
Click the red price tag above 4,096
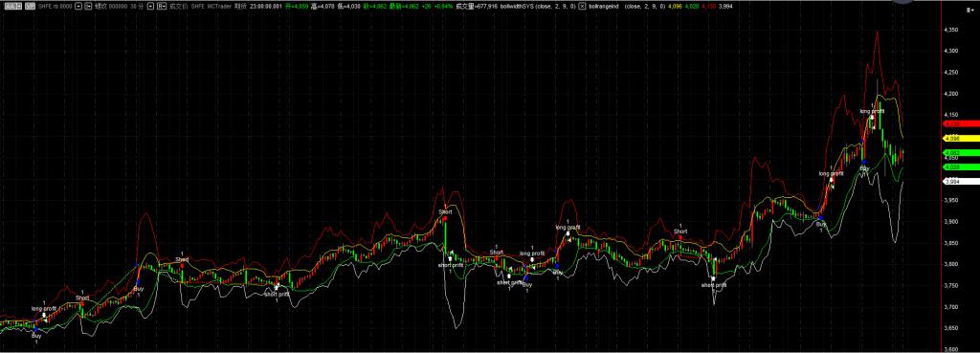960,123
